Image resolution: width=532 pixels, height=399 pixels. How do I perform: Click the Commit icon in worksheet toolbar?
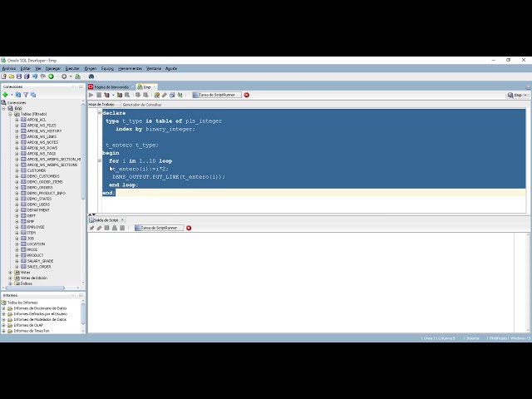click(x=138, y=95)
